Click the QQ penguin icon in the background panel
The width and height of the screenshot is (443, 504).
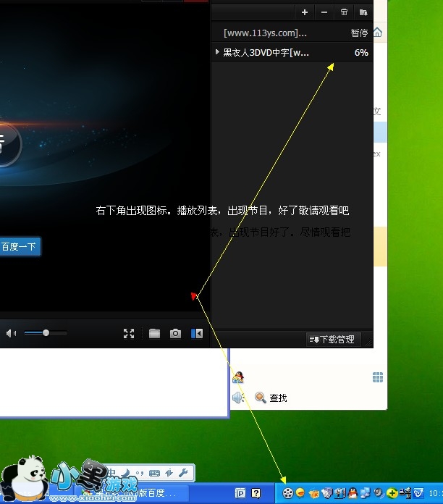[x=238, y=377]
